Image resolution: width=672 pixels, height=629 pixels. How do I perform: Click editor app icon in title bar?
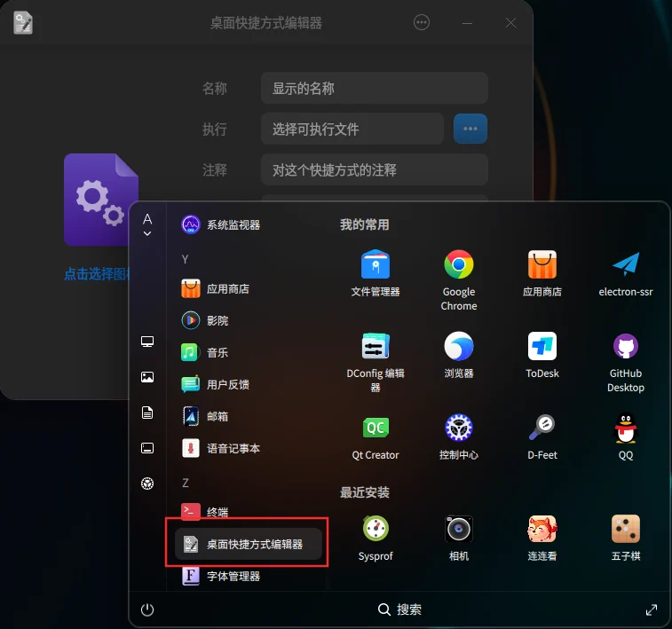[23, 23]
